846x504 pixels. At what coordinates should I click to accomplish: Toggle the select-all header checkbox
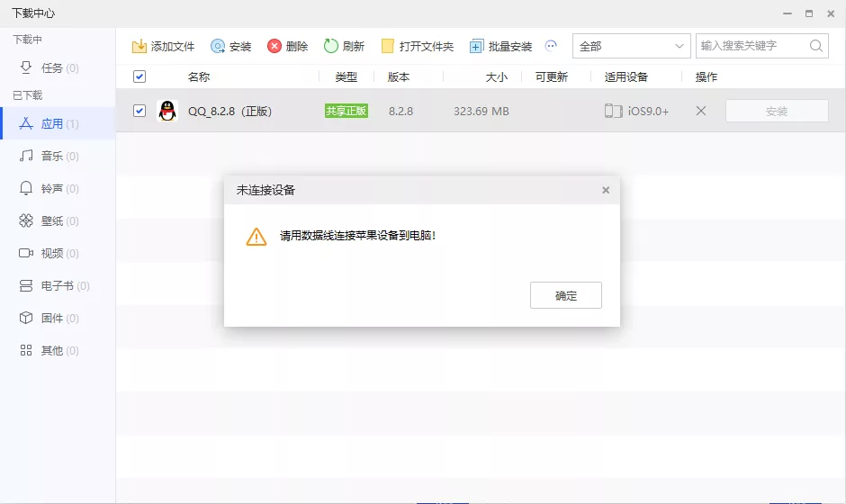(x=139, y=76)
